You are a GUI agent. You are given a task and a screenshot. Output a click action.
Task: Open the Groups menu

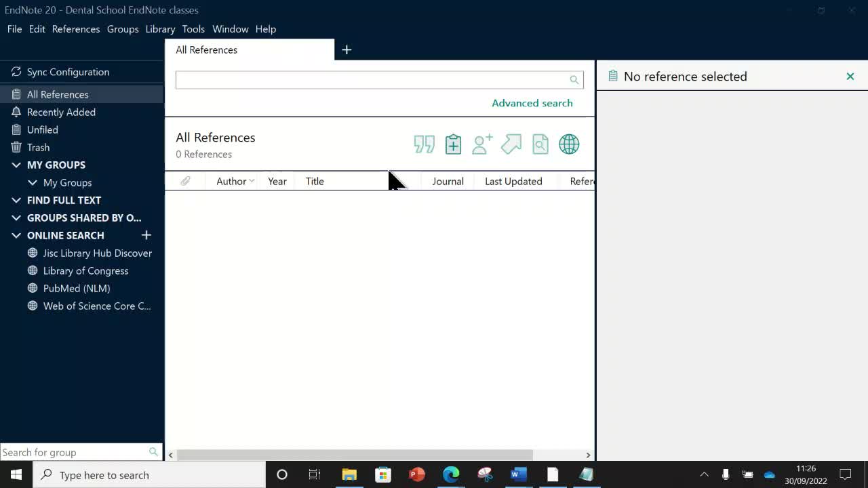point(123,29)
